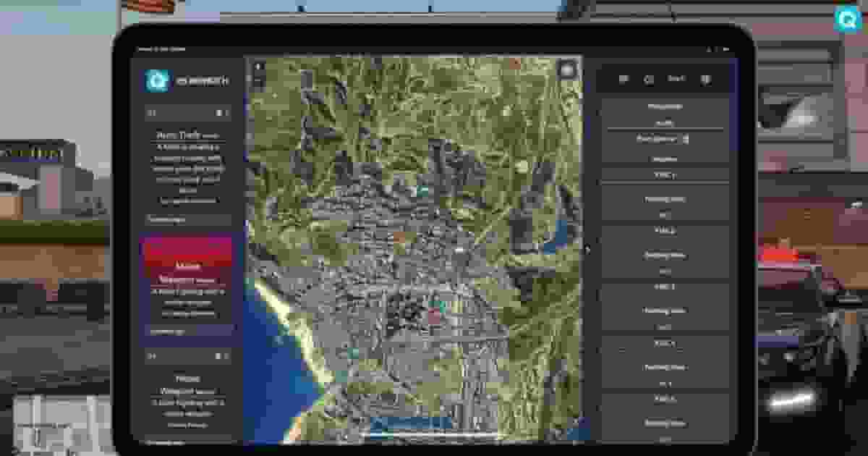Select the FTAC 1 unit row
The width and height of the screenshot is (868, 456).
[x=665, y=174]
